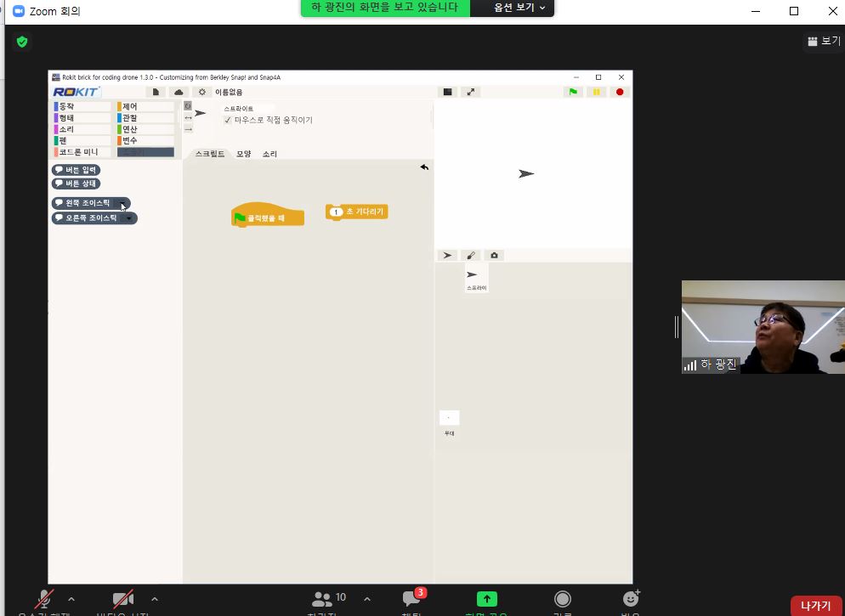
Task: Click the undo arrow in script area
Action: click(x=424, y=167)
